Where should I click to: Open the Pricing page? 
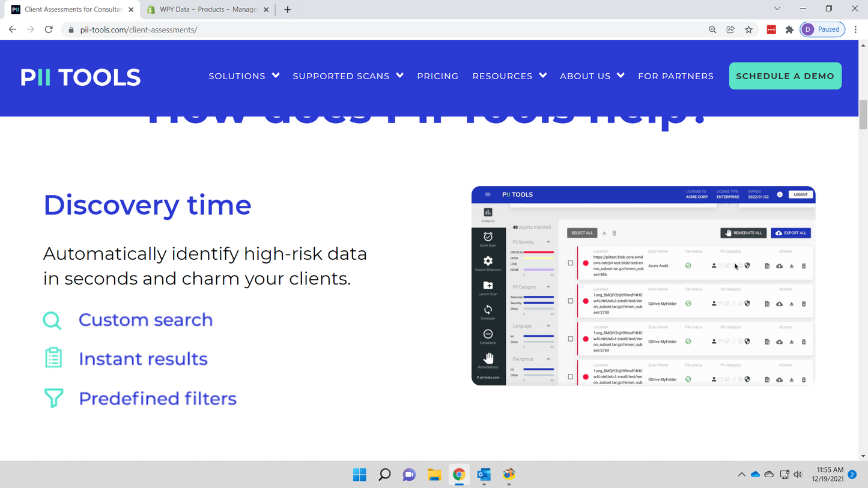tap(437, 76)
